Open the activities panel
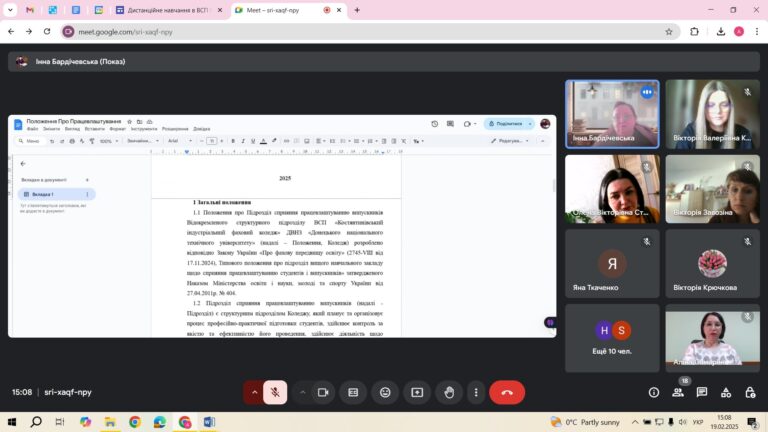This screenshot has width=768, height=432. [x=726, y=392]
